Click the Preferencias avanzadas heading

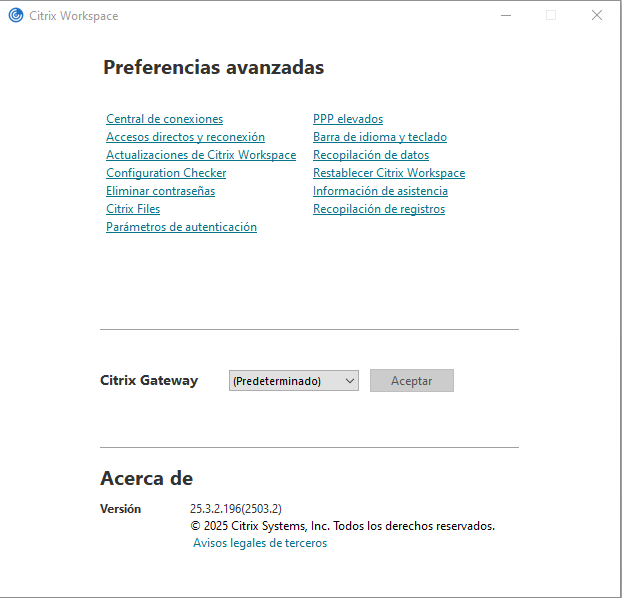coord(213,67)
